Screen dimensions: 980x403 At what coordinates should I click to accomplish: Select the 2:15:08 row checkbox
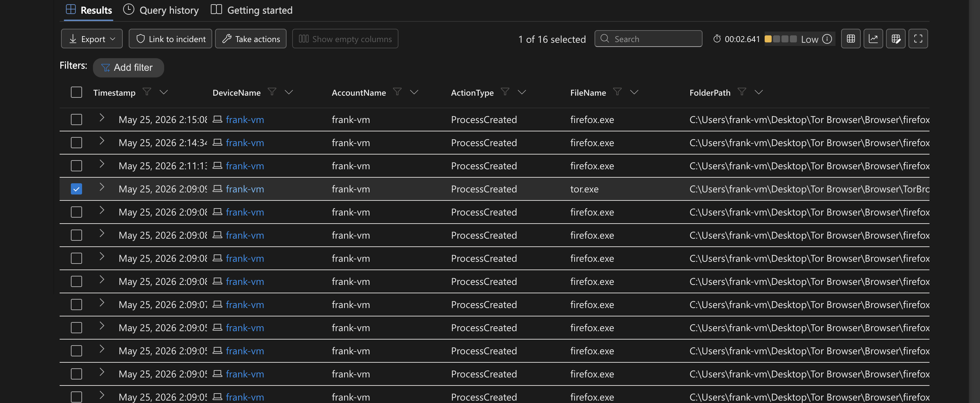[76, 119]
